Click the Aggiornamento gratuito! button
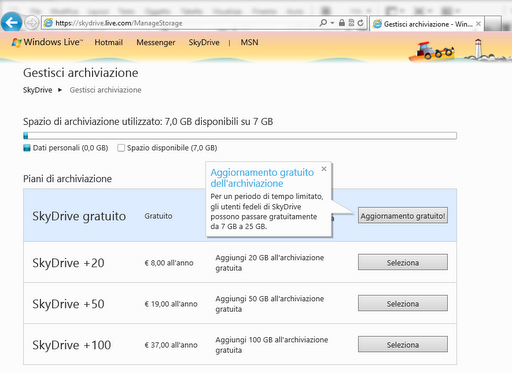Screen dimensions: 512x373 [x=403, y=216]
